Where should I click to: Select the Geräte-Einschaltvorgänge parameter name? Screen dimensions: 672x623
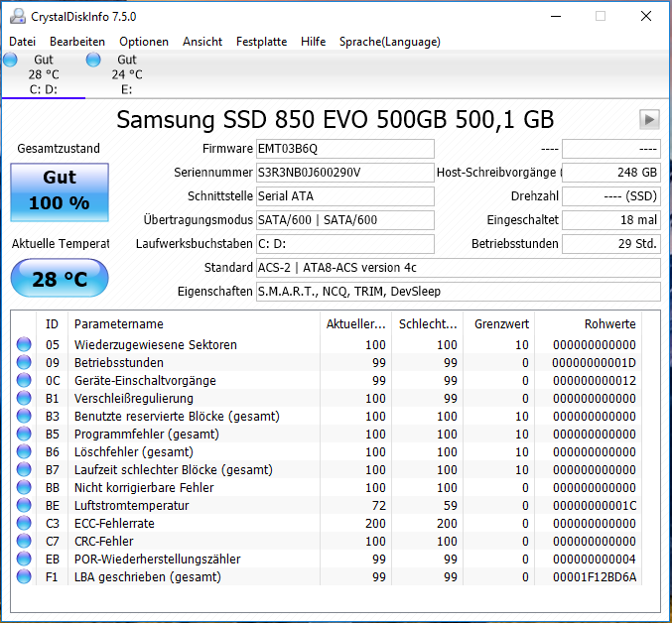point(145,381)
